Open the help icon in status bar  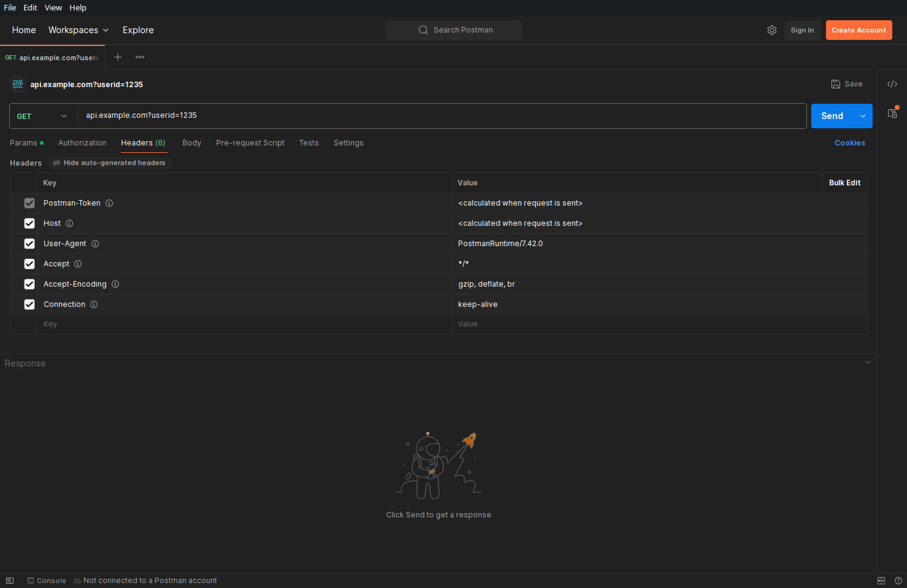point(898,581)
